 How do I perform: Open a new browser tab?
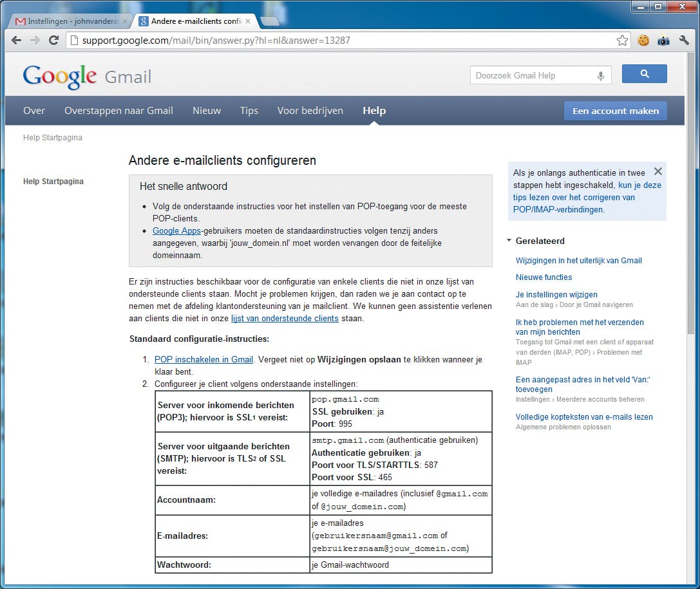[269, 21]
